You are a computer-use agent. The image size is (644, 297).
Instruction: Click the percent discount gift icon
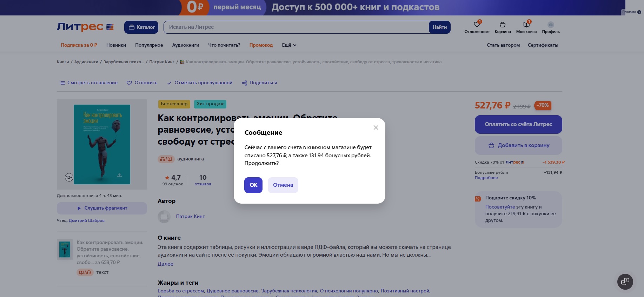pos(478,199)
